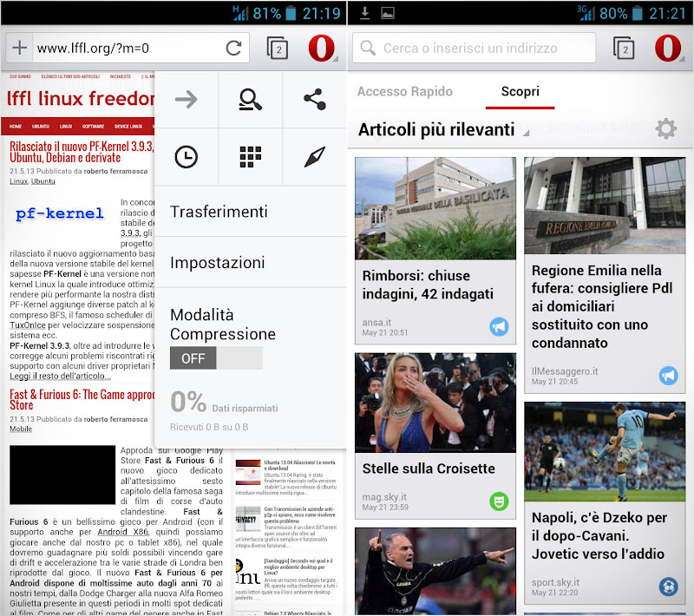Click the CHI SIAMO top link
Viewport: 694px width, 616px height.
[20, 76]
